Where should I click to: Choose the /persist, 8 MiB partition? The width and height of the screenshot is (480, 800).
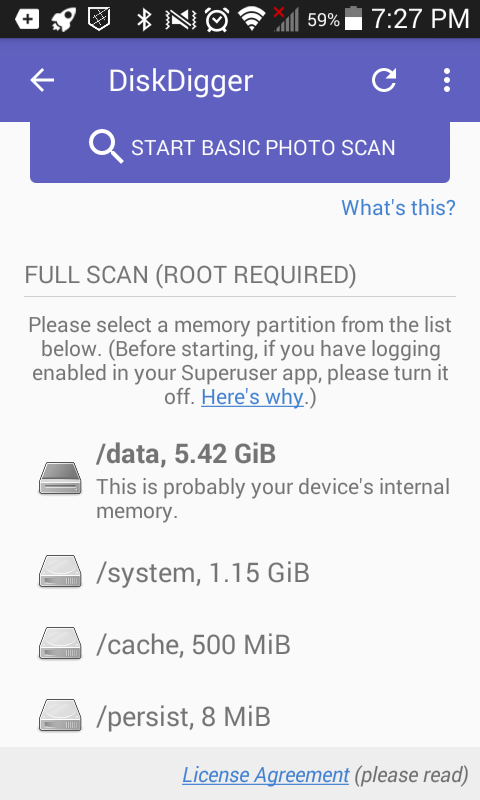240,716
